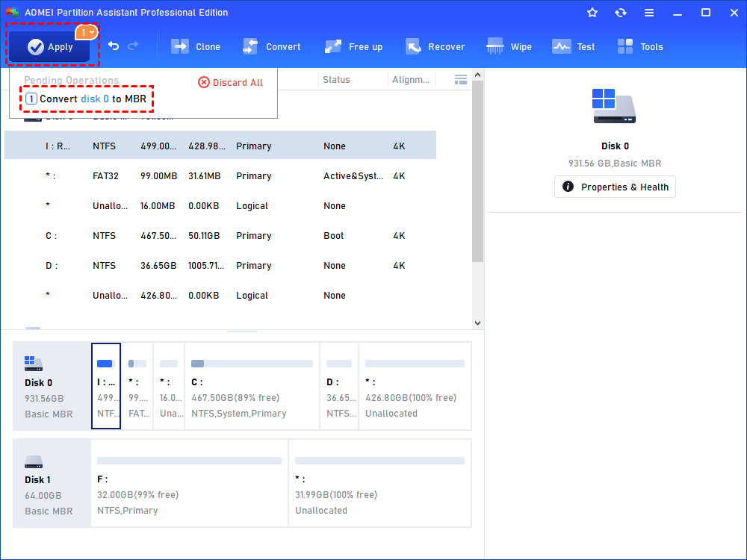
Task: Select the D: 36.65 block in disk map
Action: click(339, 386)
